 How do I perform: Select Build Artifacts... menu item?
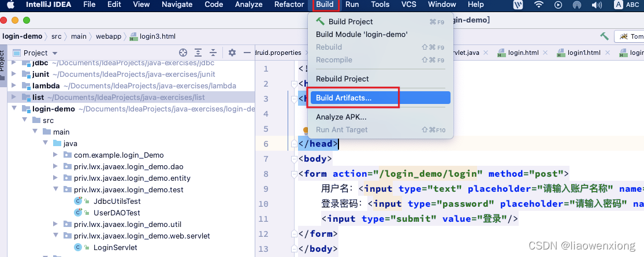(x=380, y=98)
